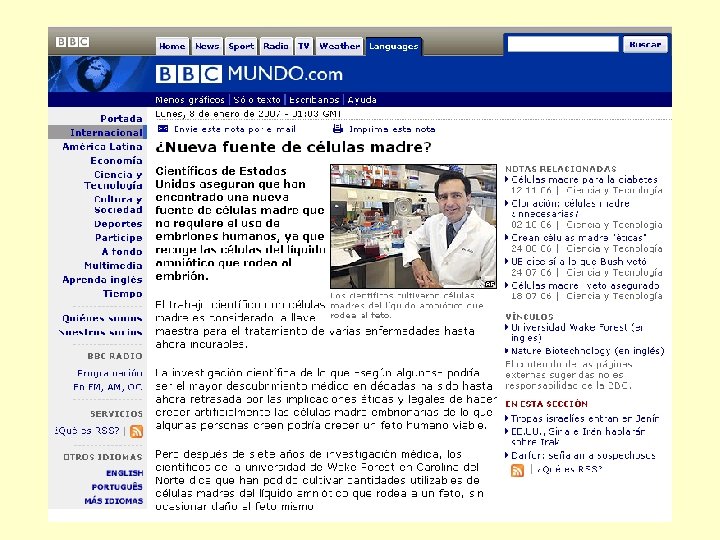Click the Sólo texto link
This screenshot has width=720, height=540.
click(257, 100)
